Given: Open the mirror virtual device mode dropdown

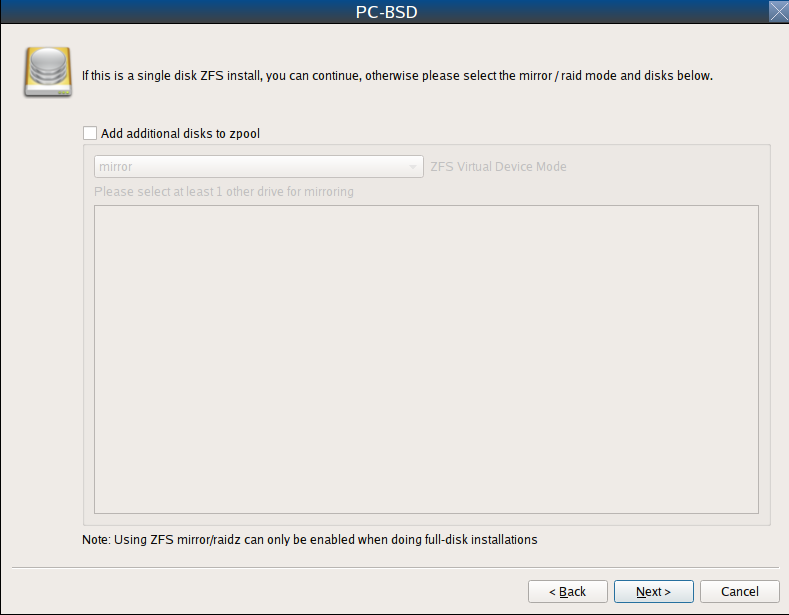Looking at the screenshot, I should pyautogui.click(x=259, y=167).
